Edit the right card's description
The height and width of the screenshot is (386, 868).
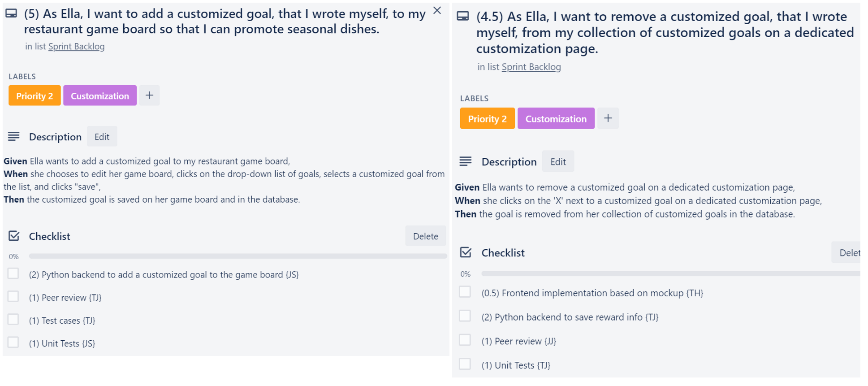[558, 162]
